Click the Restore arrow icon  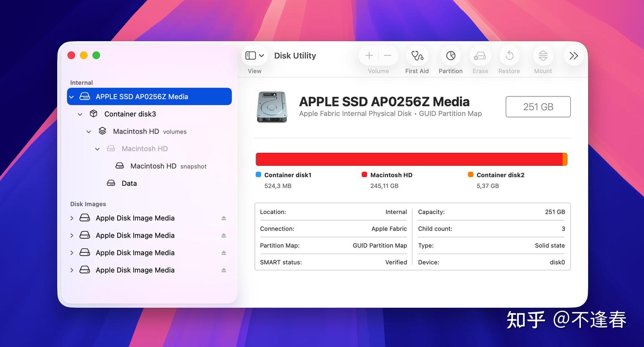pyautogui.click(x=509, y=56)
